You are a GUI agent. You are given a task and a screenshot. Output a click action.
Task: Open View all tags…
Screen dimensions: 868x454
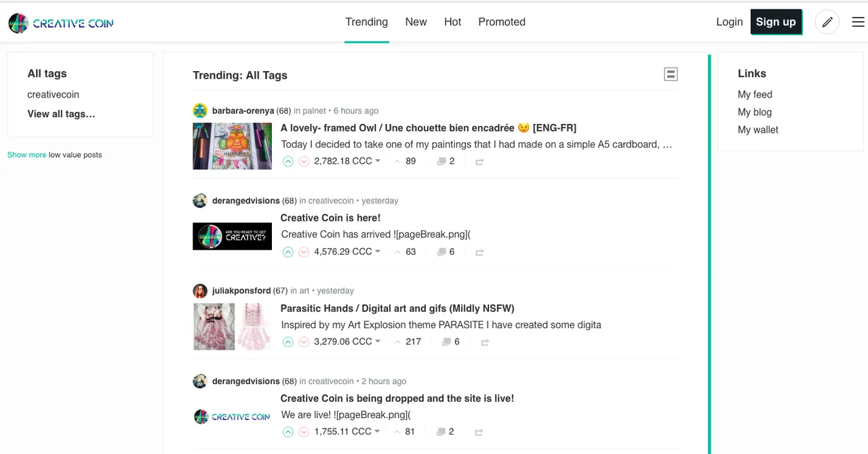point(61,114)
